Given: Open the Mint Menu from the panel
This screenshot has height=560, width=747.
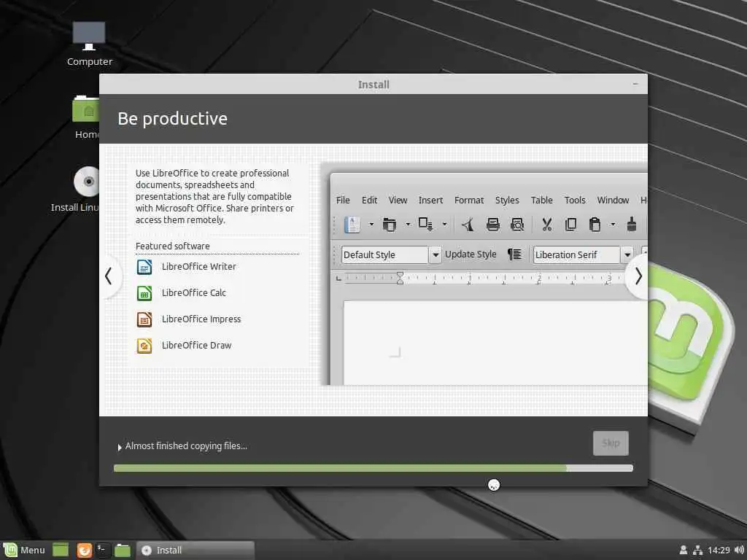Looking at the screenshot, I should coord(24,550).
